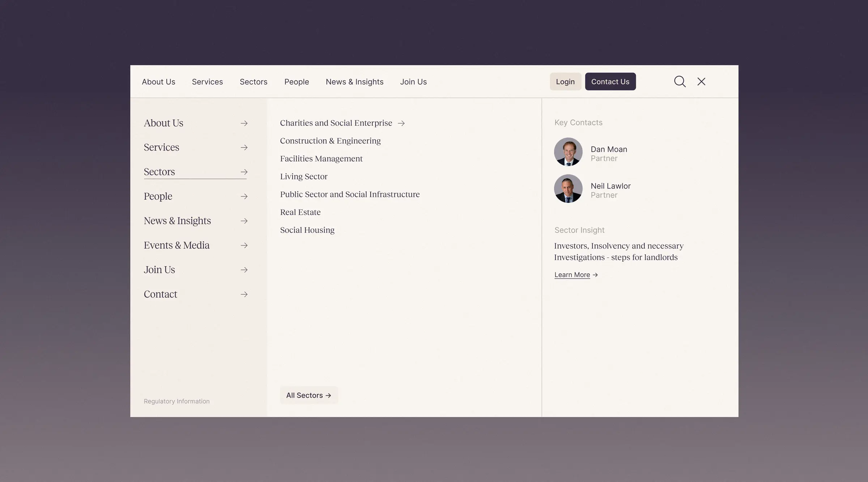Click the arrow beside Learn More
Viewport: 868px width, 482px height.
pos(595,275)
